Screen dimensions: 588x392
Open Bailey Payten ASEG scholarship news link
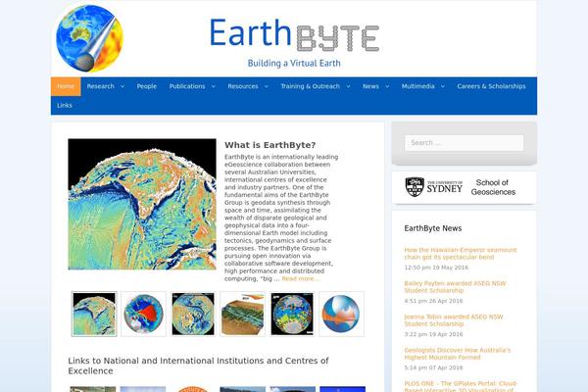[455, 287]
